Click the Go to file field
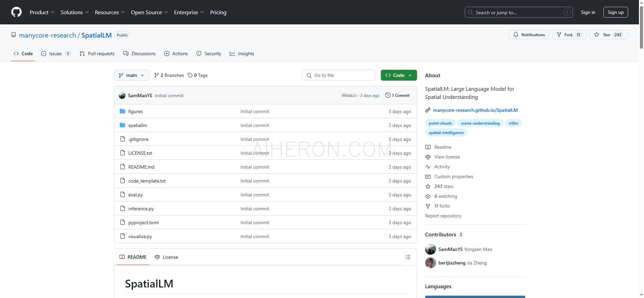 coord(339,75)
